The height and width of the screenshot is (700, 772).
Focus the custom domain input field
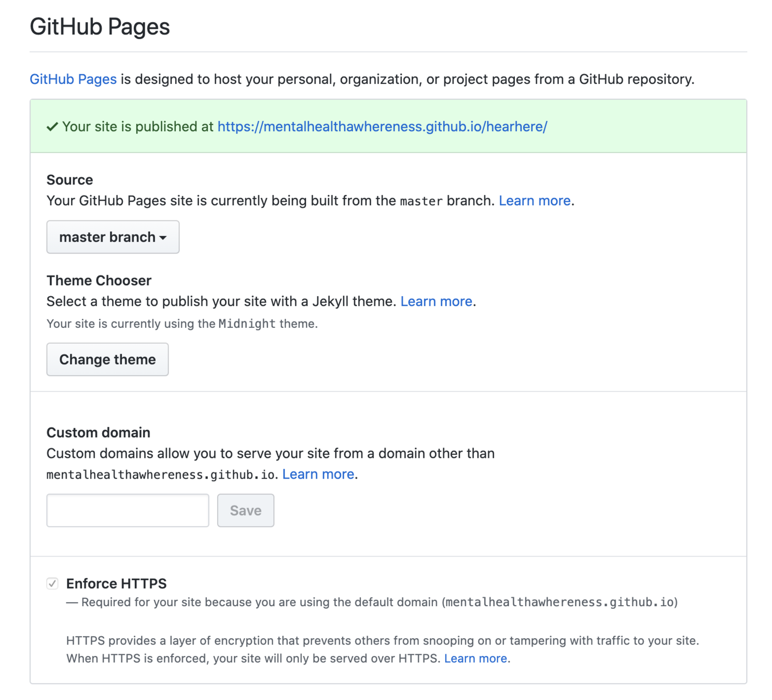(128, 511)
